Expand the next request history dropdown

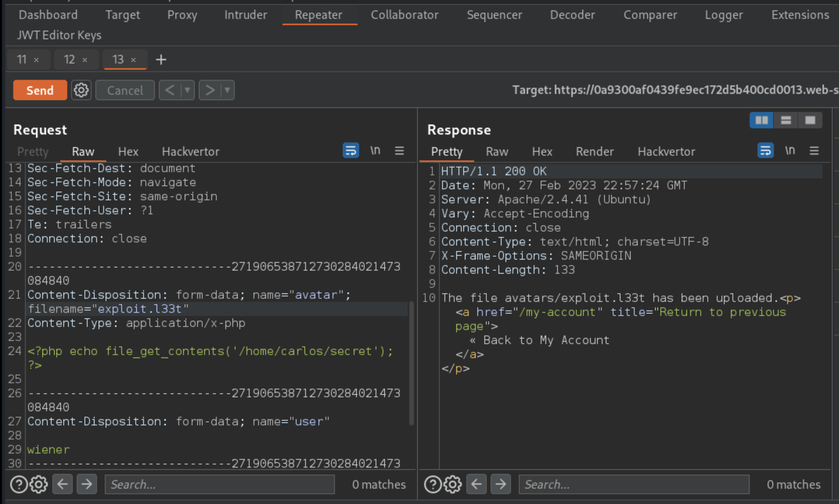[227, 90]
